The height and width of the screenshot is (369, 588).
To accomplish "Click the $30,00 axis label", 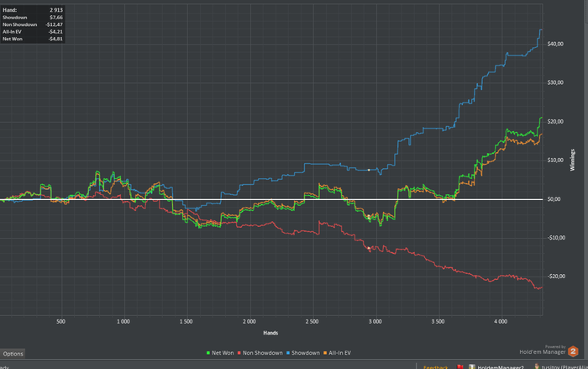I will tap(555, 82).
